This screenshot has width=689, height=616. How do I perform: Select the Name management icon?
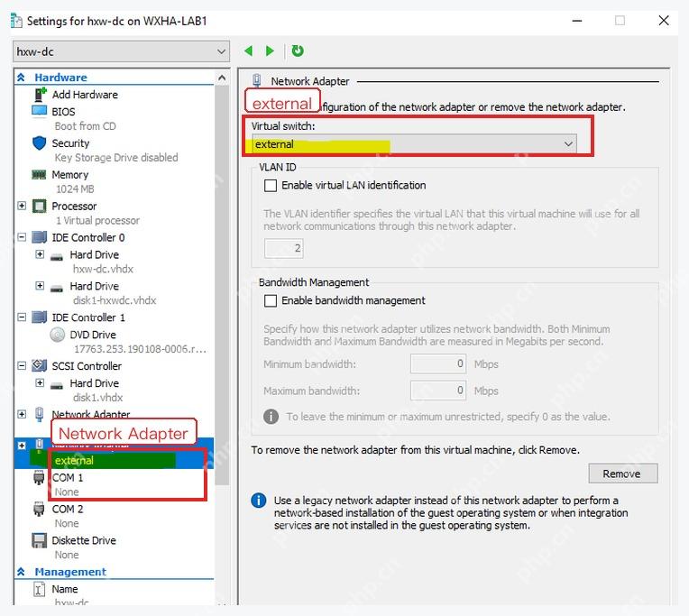click(39, 589)
